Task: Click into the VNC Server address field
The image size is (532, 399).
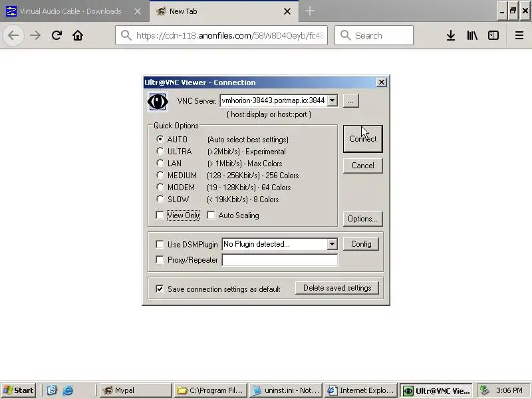Action: pos(273,100)
